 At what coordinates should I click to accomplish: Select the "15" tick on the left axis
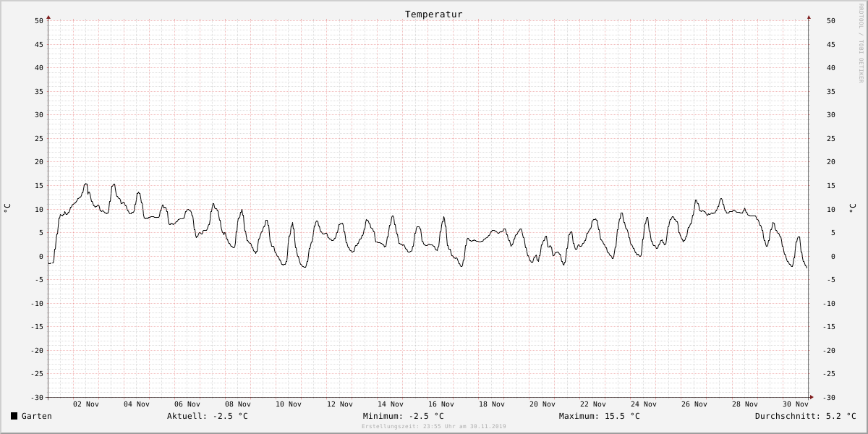39,186
